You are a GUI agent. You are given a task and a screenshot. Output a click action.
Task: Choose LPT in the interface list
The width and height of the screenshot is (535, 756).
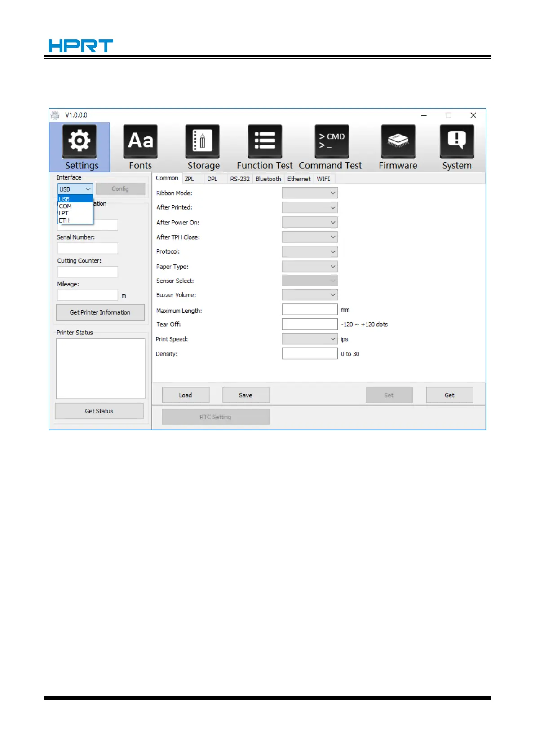tap(75, 213)
